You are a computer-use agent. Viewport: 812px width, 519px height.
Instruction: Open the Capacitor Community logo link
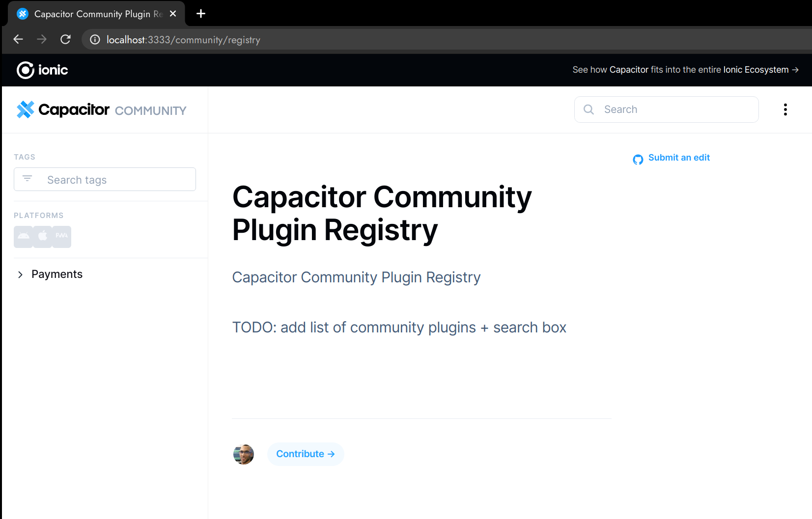tap(101, 109)
